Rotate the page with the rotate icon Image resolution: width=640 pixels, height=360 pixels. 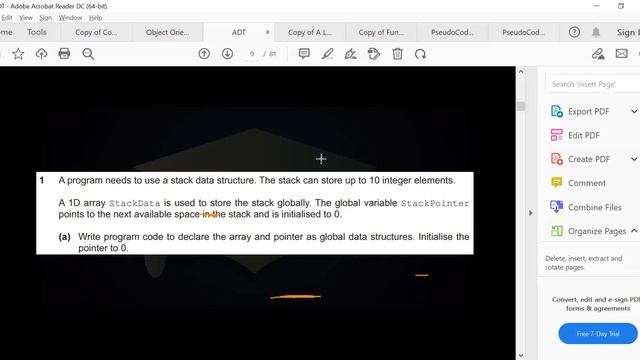(x=420, y=54)
